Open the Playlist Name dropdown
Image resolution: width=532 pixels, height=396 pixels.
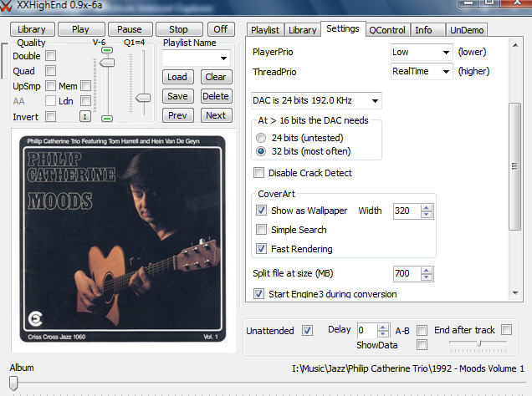coord(223,58)
